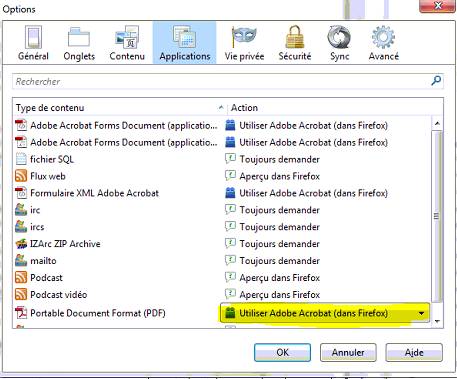Click the plugin icon in PDF action

pos(230,313)
